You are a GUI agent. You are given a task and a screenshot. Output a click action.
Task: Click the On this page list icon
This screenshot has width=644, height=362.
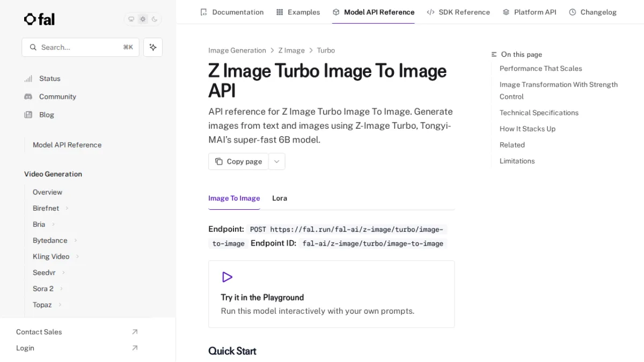(x=494, y=54)
